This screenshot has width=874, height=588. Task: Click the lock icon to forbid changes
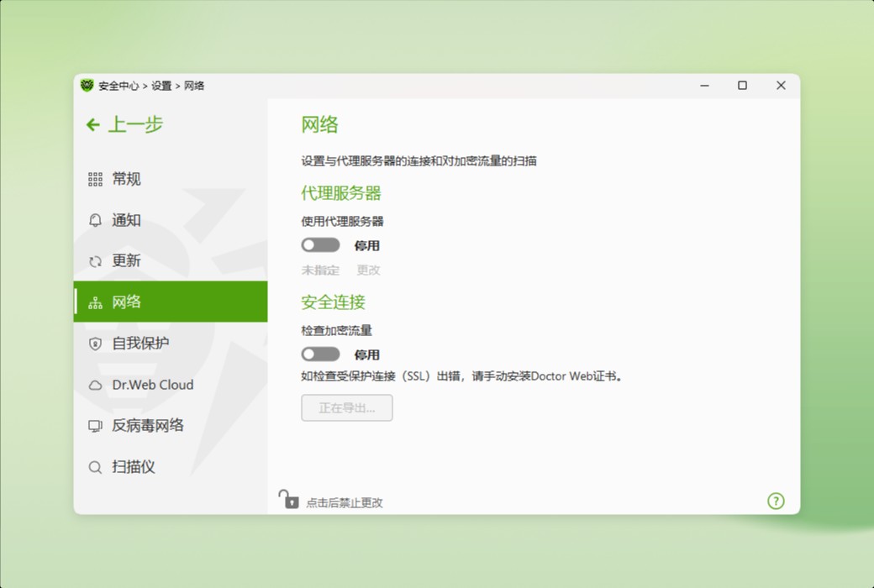(291, 499)
